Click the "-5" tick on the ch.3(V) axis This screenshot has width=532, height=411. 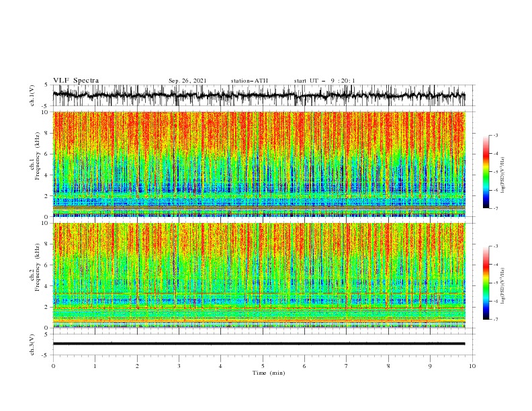(x=46, y=355)
